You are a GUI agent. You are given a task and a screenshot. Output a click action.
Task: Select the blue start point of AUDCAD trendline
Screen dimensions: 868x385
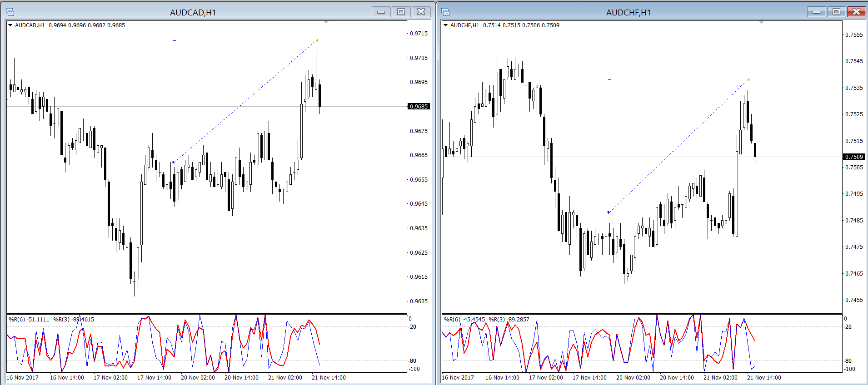pos(173,162)
